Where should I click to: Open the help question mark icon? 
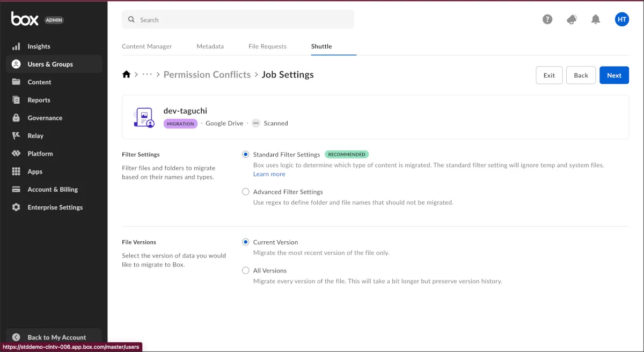coord(547,19)
